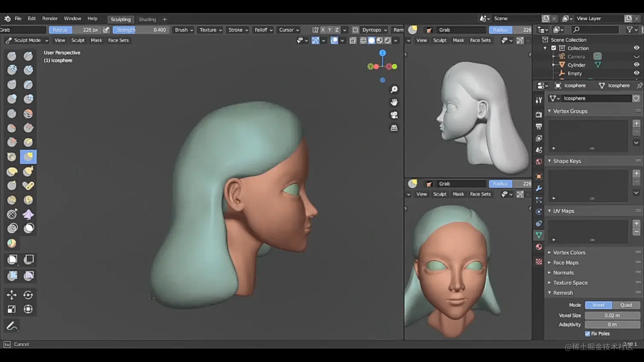Switch to the Shading workspace tab
Viewport: 644px width, 362px height.
tap(147, 19)
